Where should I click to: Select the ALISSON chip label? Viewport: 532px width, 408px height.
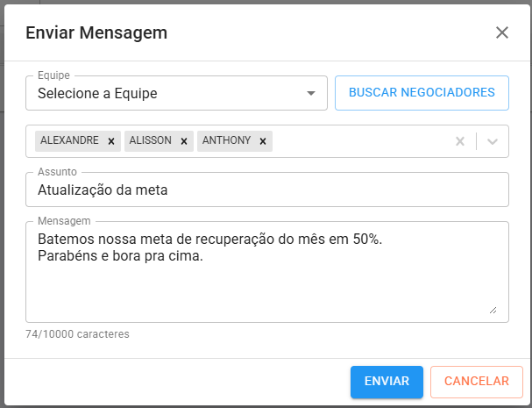(150, 140)
